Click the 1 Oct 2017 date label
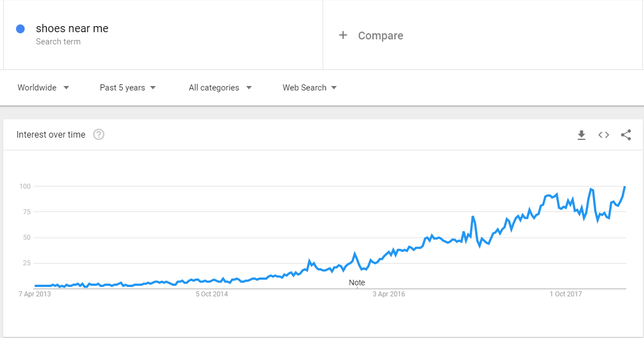Screen dimensions: 644x338 (x=566, y=294)
